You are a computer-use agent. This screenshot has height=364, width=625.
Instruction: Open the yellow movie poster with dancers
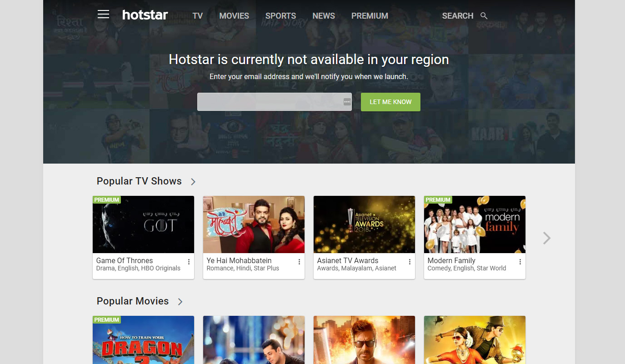point(475,340)
